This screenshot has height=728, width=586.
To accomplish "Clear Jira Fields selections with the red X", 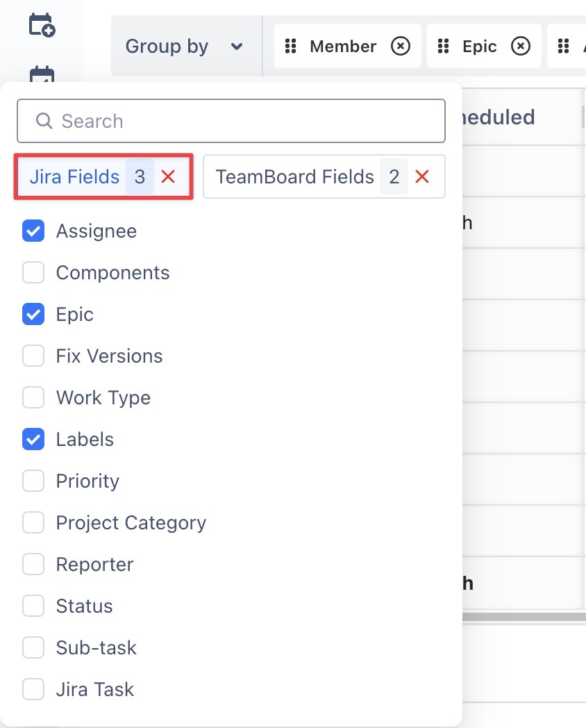I will click(x=168, y=177).
